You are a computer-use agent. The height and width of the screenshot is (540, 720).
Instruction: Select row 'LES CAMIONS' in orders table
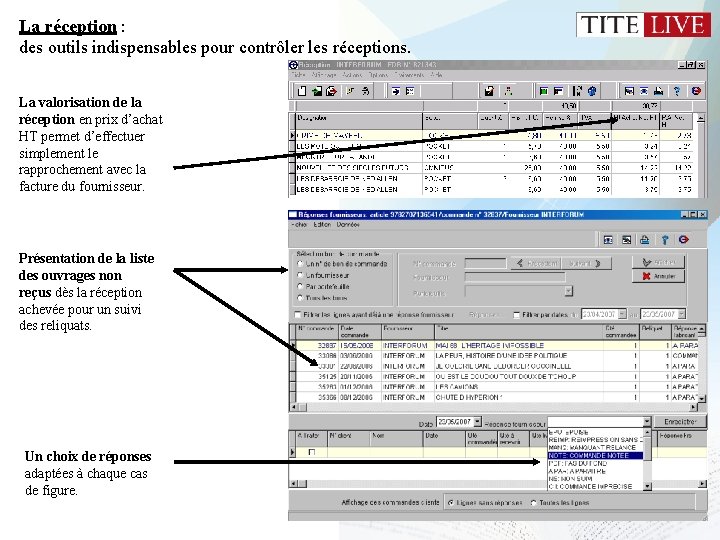(497, 387)
